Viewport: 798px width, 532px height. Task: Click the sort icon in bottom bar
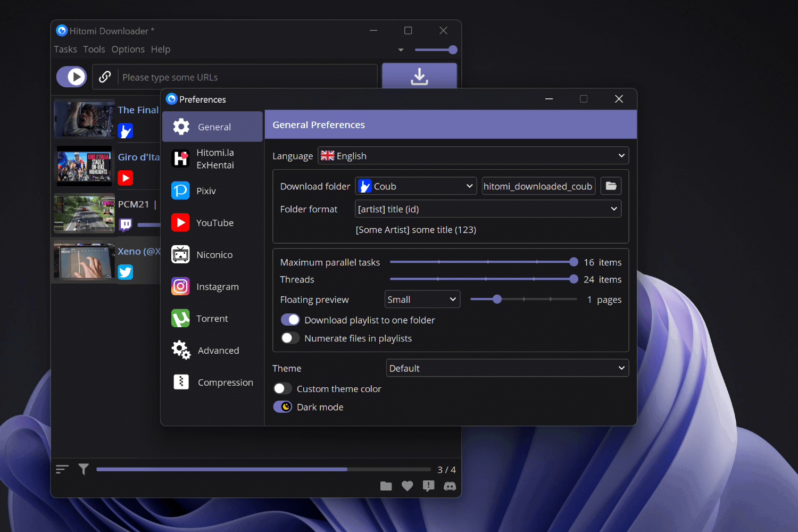[x=62, y=469]
